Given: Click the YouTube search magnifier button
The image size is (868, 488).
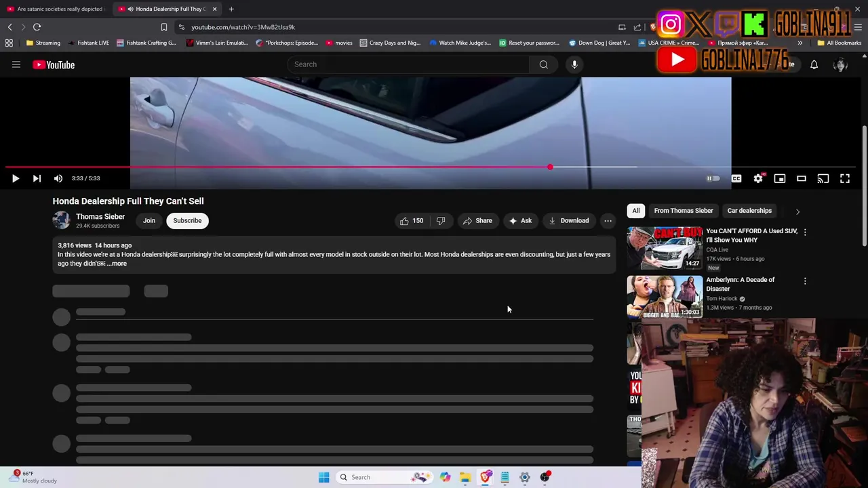Looking at the screenshot, I should point(544,64).
